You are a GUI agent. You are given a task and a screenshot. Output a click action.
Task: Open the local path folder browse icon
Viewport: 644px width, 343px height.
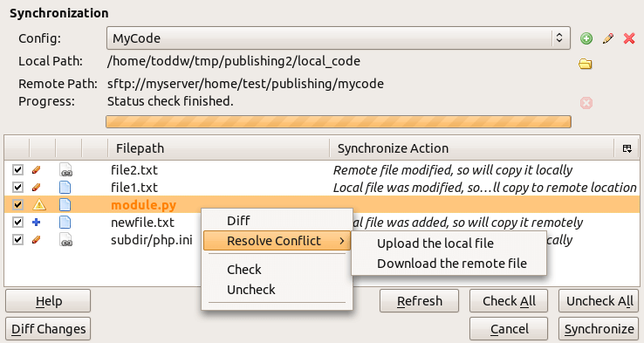click(586, 64)
